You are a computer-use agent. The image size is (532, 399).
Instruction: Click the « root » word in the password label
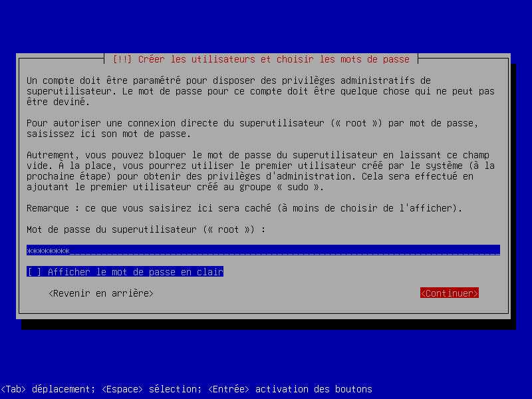pyautogui.click(x=228, y=229)
